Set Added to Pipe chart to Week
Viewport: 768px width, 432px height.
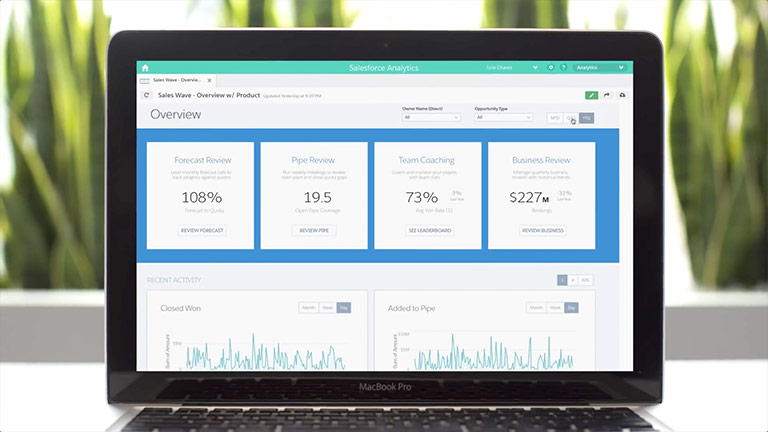(555, 308)
